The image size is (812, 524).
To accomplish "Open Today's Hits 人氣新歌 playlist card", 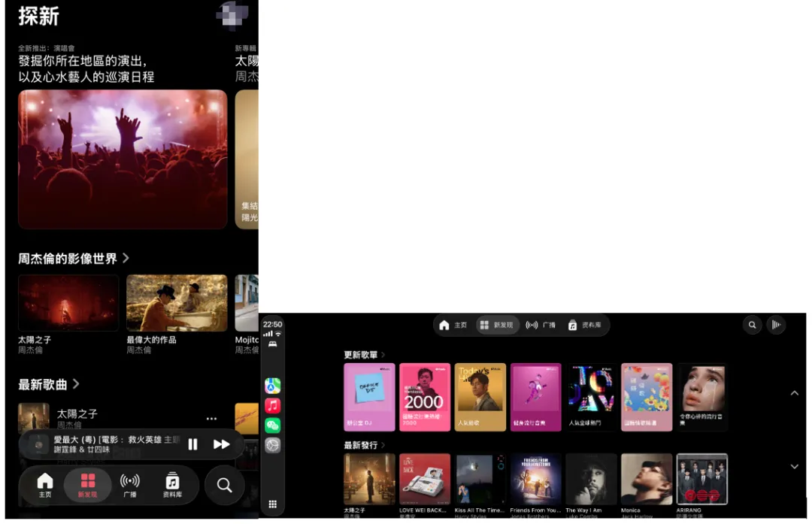I will (x=480, y=397).
